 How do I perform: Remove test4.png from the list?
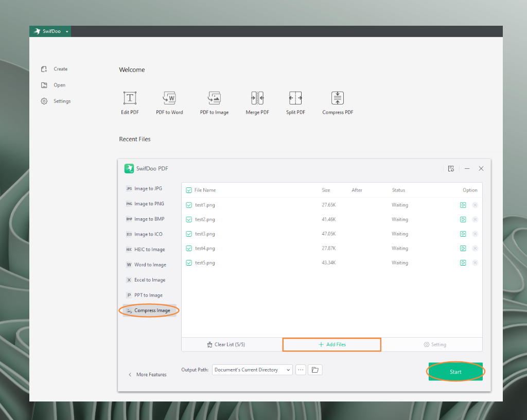click(x=475, y=248)
